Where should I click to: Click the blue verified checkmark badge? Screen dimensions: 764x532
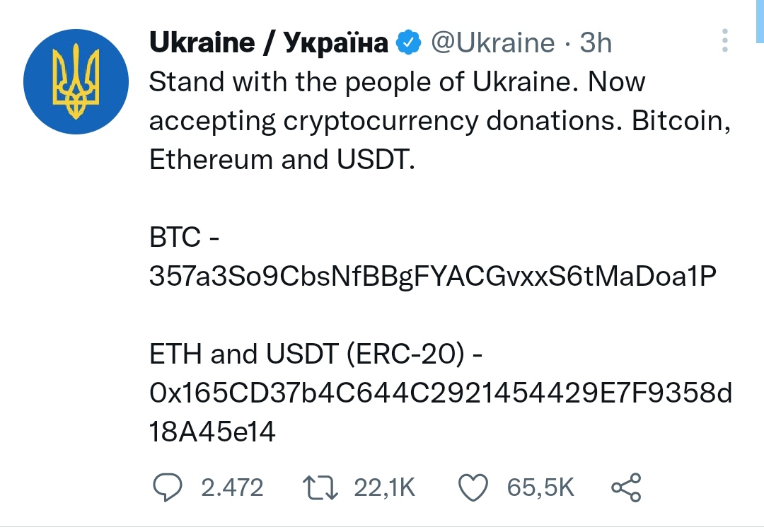click(x=408, y=42)
